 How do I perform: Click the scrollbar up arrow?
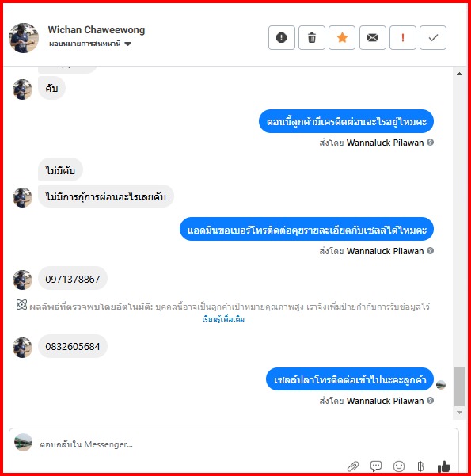pyautogui.click(x=459, y=74)
